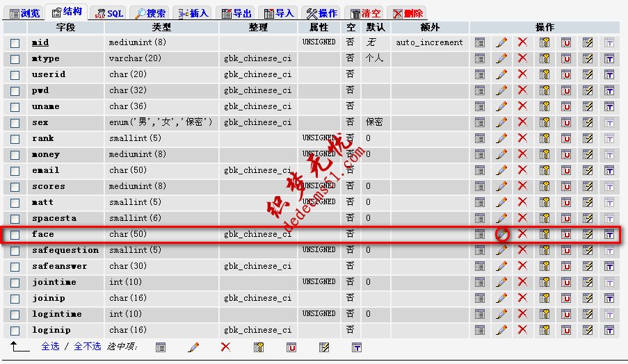Add unique index on jointime field
Image resolution: width=628 pixels, height=364 pixels.
566,283
